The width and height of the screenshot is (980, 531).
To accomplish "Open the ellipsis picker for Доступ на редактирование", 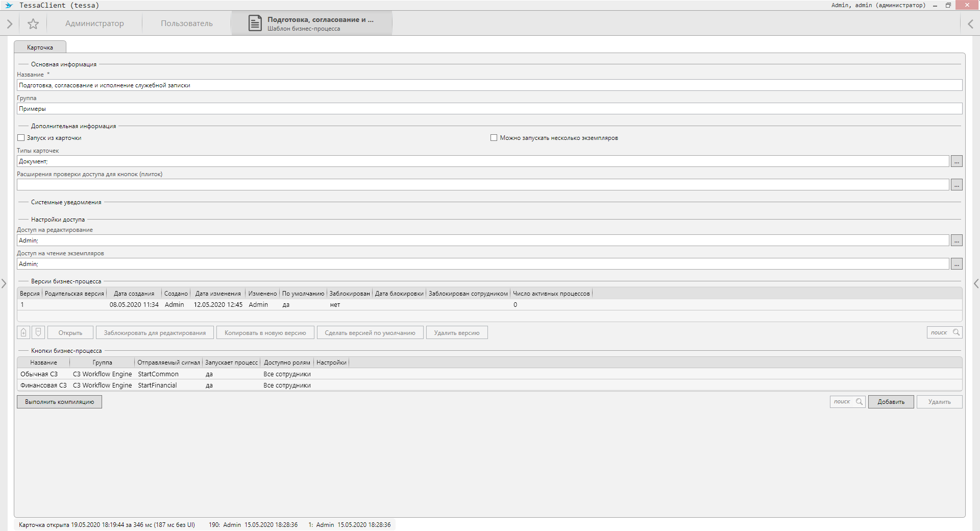I will 957,240.
